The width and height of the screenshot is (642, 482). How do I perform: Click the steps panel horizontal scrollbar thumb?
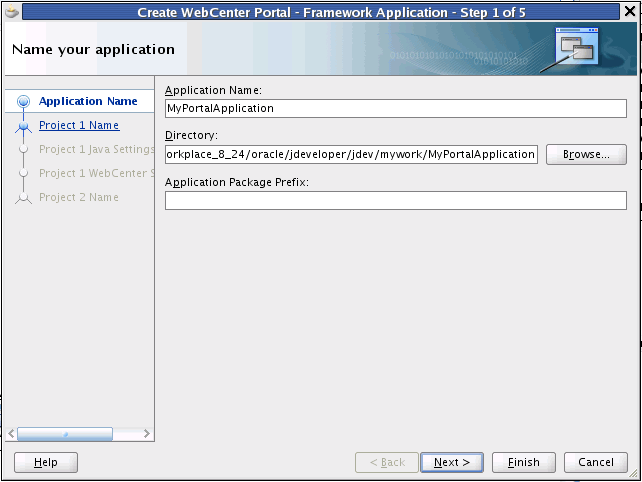tap(65, 434)
